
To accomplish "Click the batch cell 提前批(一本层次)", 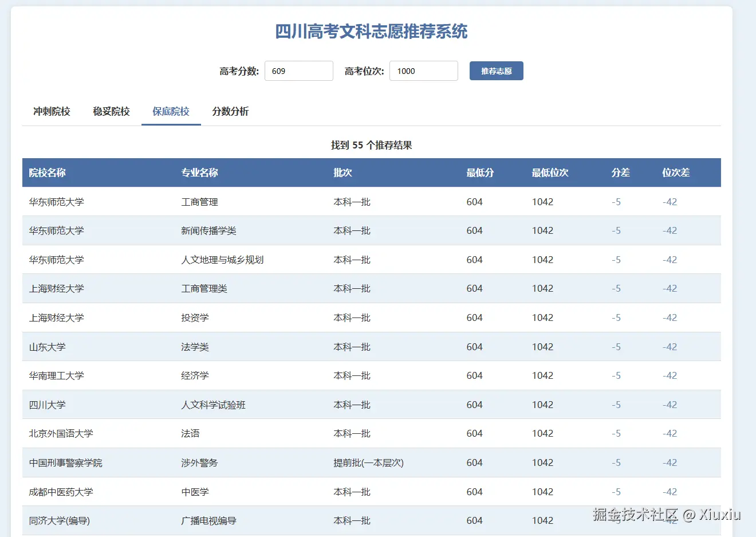I will click(369, 462).
